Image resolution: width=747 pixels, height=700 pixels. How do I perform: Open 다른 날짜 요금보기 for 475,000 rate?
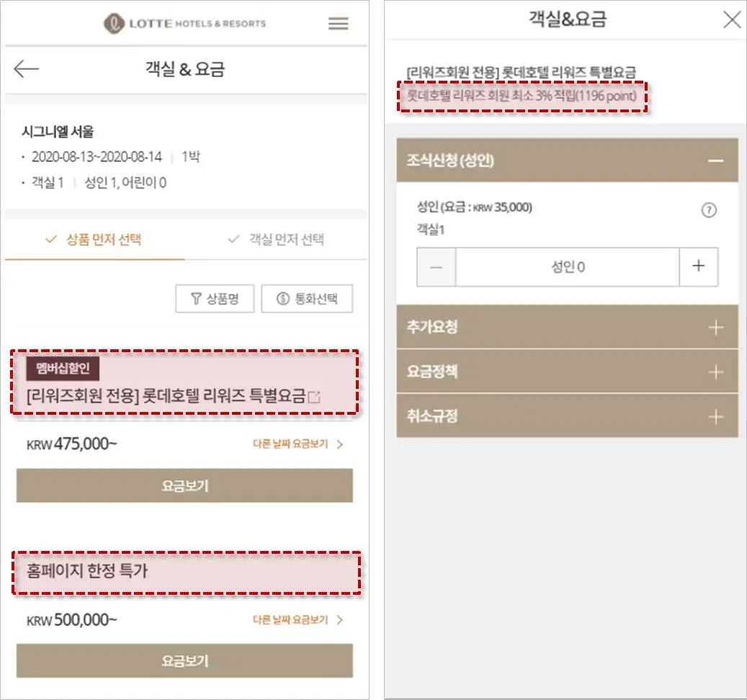[x=298, y=444]
